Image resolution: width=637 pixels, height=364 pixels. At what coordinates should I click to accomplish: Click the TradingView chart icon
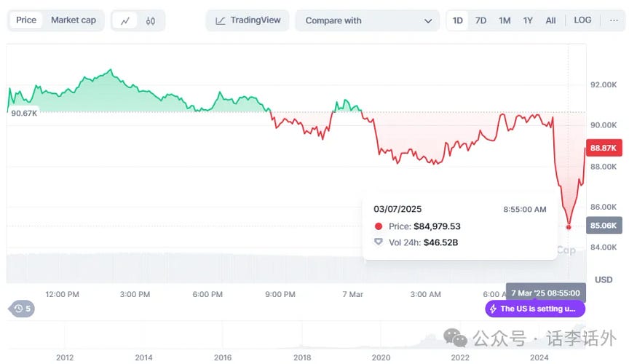[x=220, y=20]
